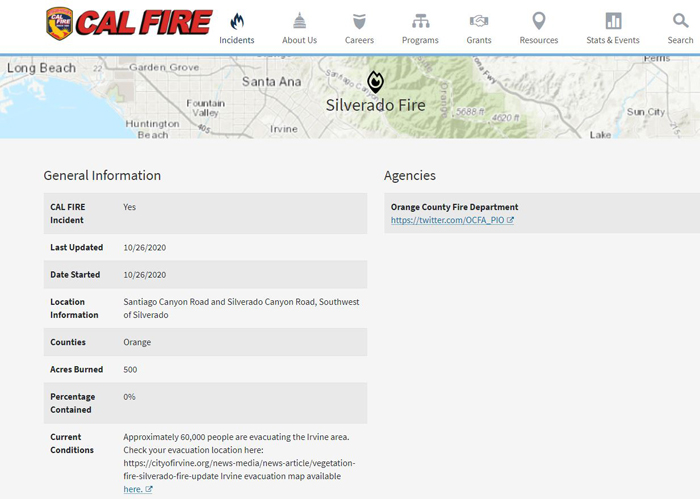Click the Resources map-pin icon
Image resolution: width=700 pixels, height=499 pixels.
(539, 21)
